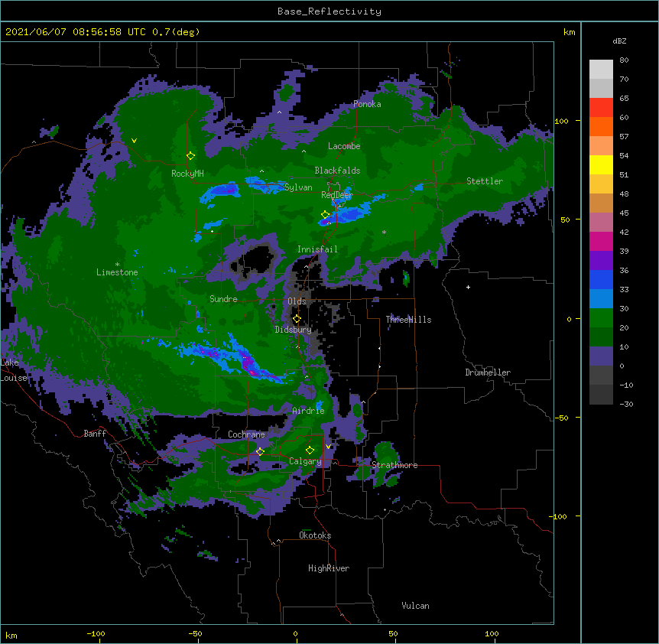Click the Base_Reflectivity title text

(329, 11)
